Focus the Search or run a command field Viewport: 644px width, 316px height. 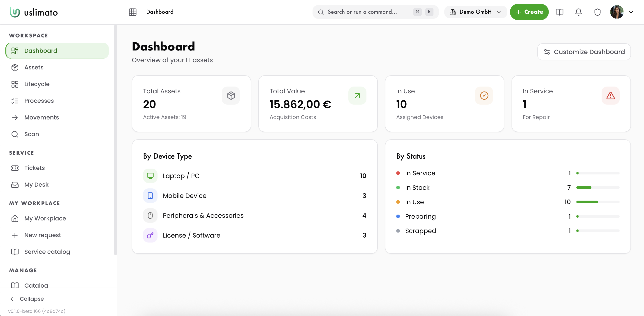tap(375, 12)
